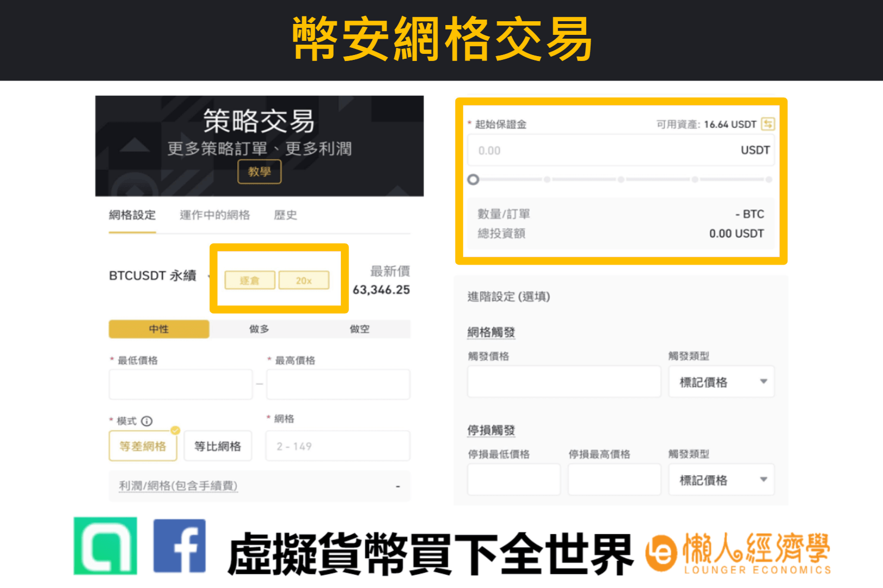Click the 數量/訂單 row label

(504, 214)
